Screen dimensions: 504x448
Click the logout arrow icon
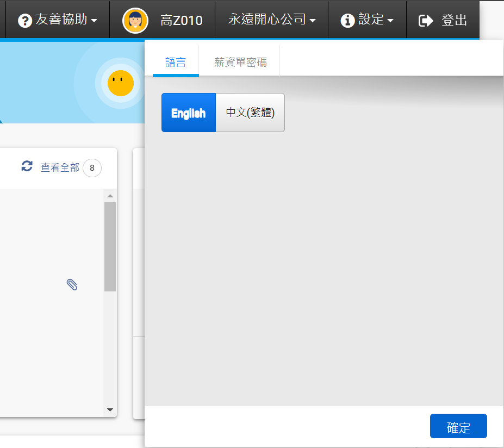tap(426, 21)
